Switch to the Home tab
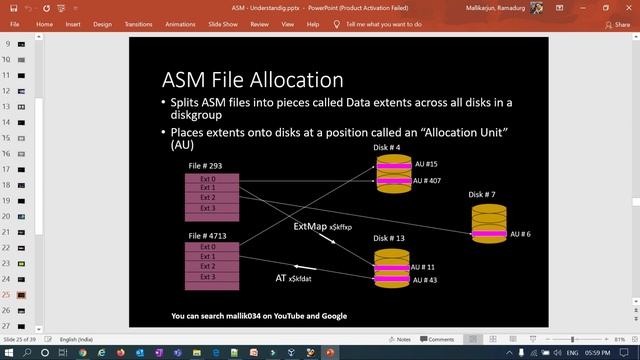 44,24
